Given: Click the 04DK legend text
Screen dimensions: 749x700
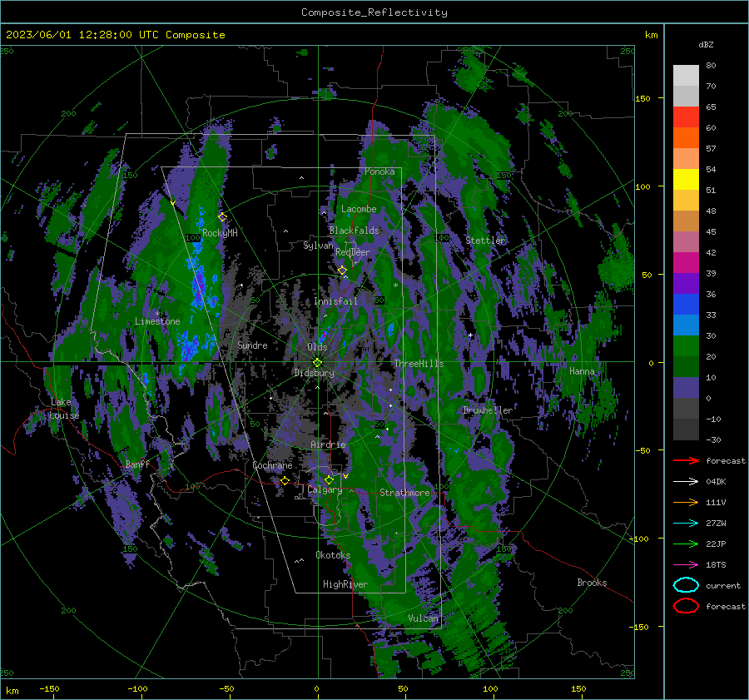Looking at the screenshot, I should tap(716, 482).
